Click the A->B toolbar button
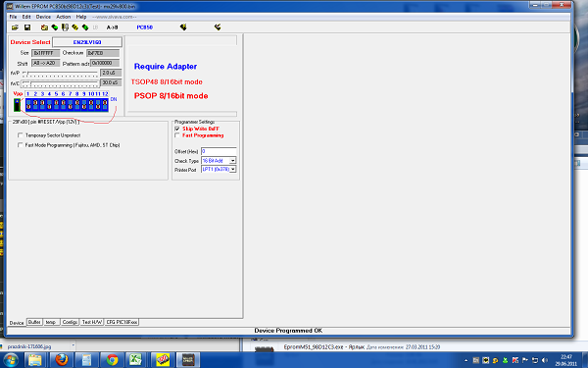This screenshot has width=588, height=368. click(112, 27)
